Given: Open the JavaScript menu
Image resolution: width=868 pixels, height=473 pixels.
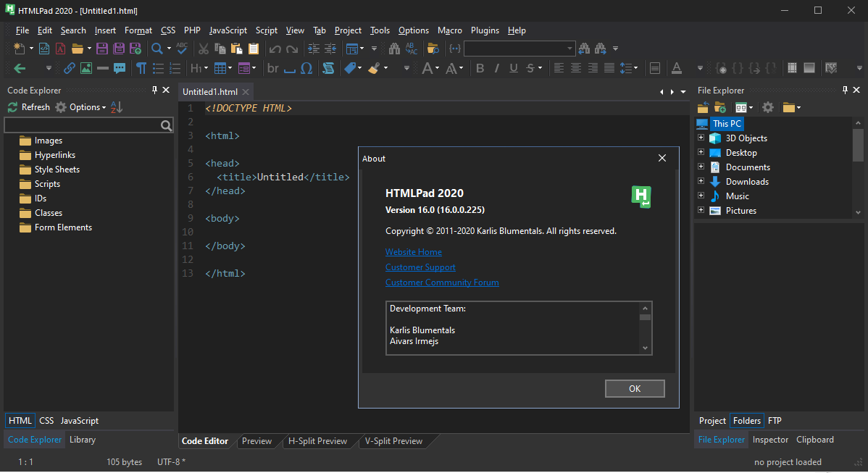Looking at the screenshot, I should 228,30.
